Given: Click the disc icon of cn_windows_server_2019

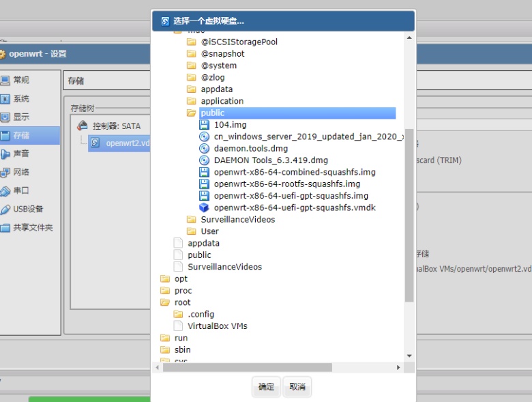Looking at the screenshot, I should click(x=204, y=137).
